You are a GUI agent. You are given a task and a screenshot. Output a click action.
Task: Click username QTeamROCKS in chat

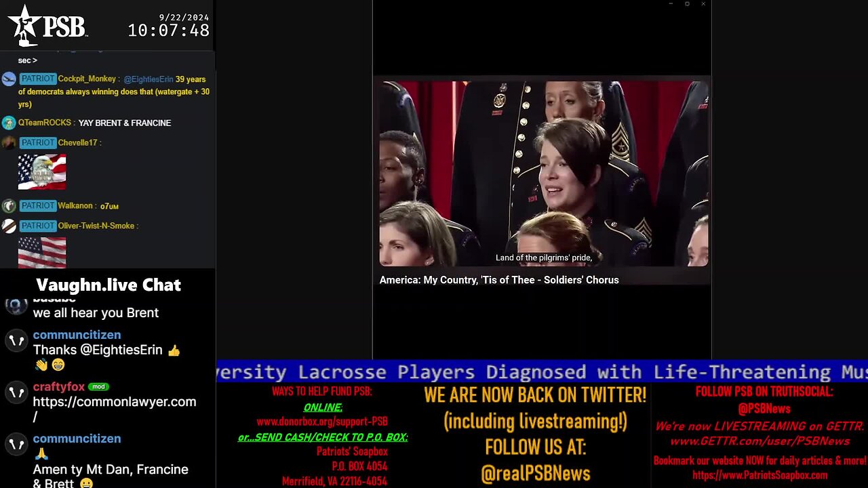click(x=45, y=123)
